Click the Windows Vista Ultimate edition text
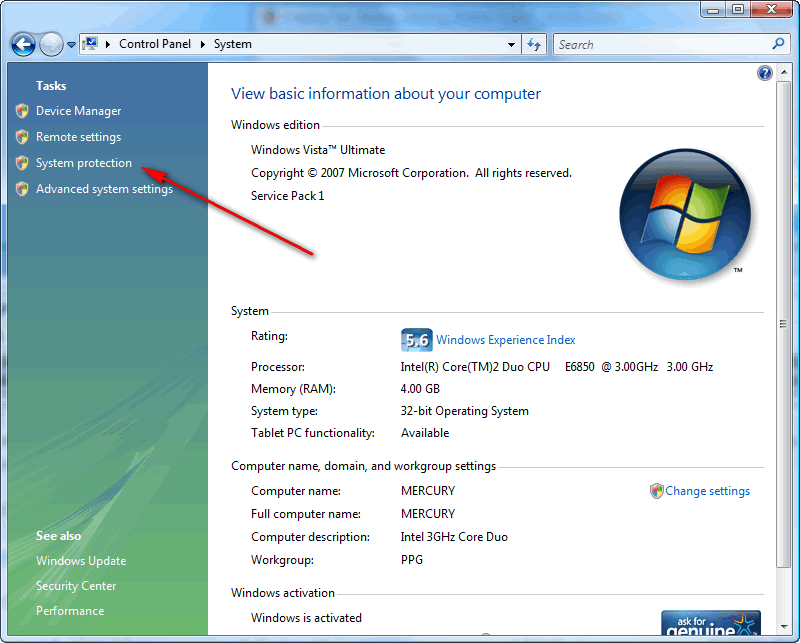Screen dimensions: 800x643 (x=318, y=150)
